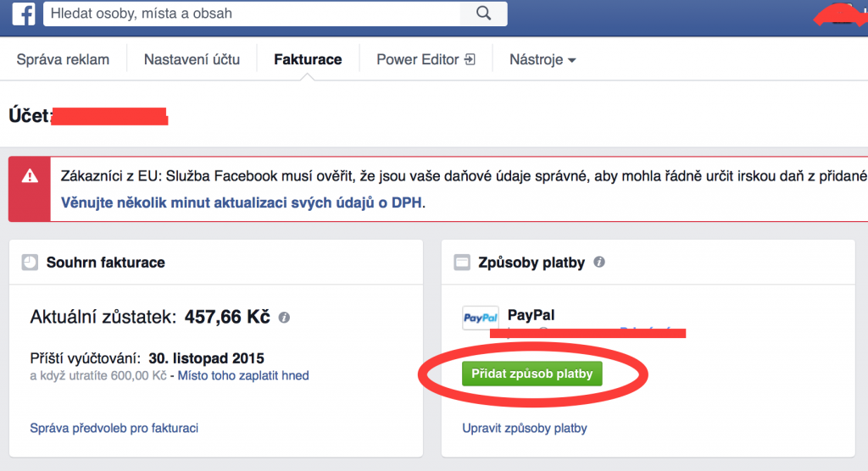Screen dimensions: 868x471
Task: Click the Souhrn fakturace panel icon
Action: [30, 262]
